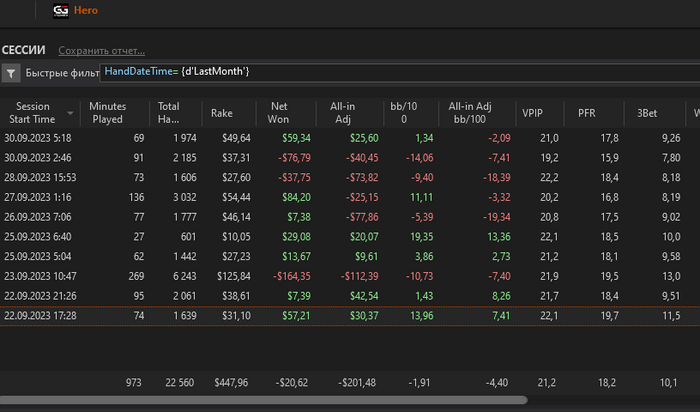Click the PFR column header
This screenshot has height=412, width=700.
586,113
